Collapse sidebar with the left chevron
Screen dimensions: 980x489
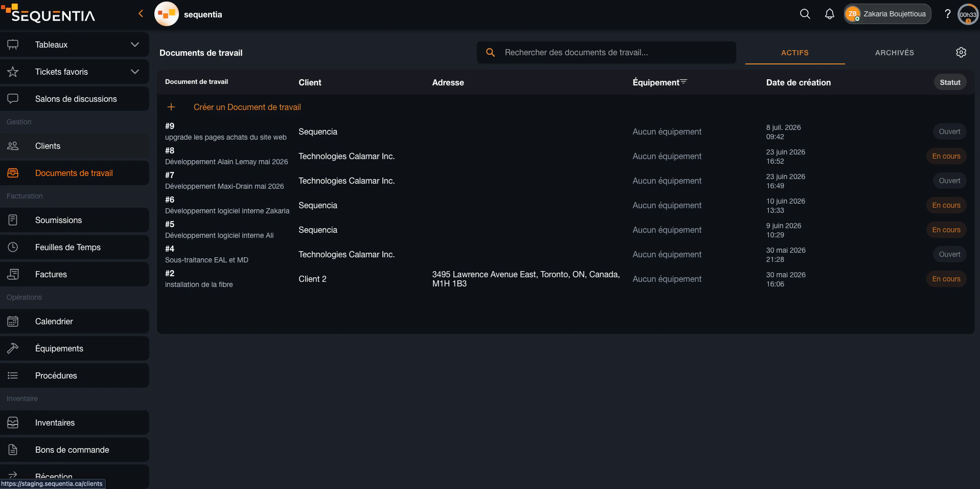141,14
